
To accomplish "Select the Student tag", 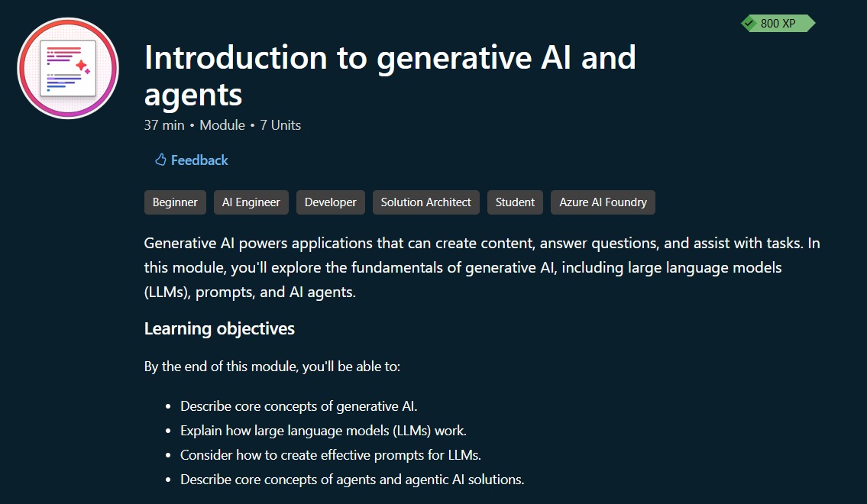I will click(x=515, y=202).
